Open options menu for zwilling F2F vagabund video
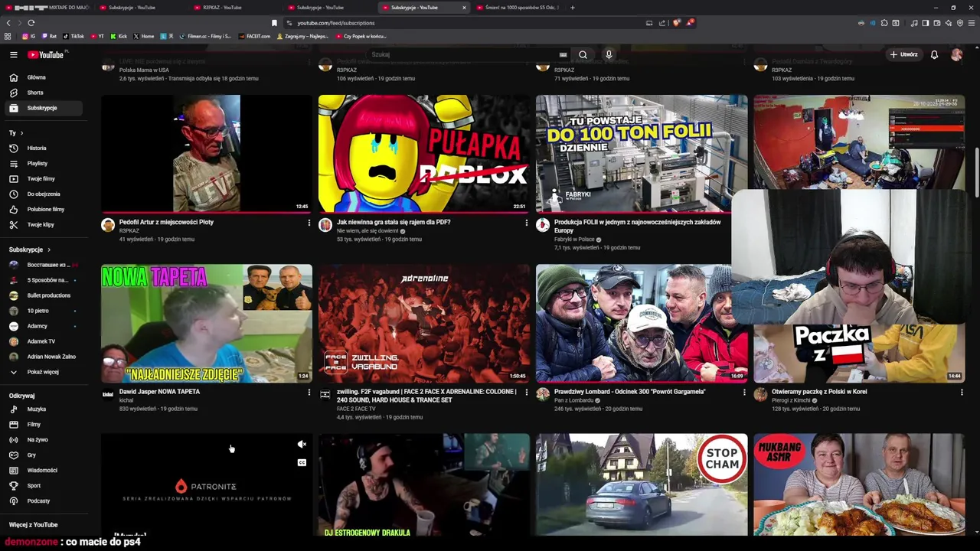Screen dimensions: 980x551 [x=526, y=393]
